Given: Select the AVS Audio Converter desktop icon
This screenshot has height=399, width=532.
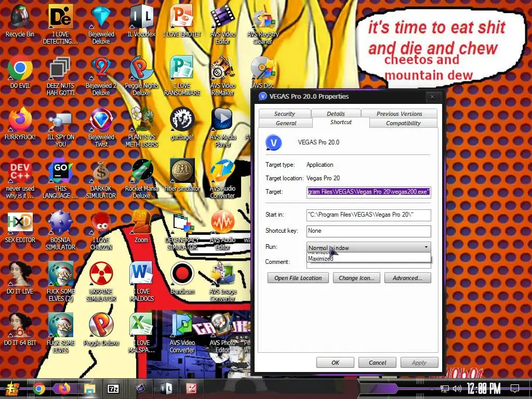Looking at the screenshot, I should click(x=222, y=179).
